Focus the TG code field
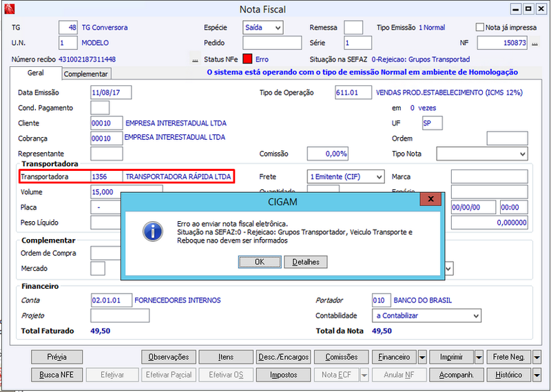Viewport: 551px width, 392px height. point(68,28)
